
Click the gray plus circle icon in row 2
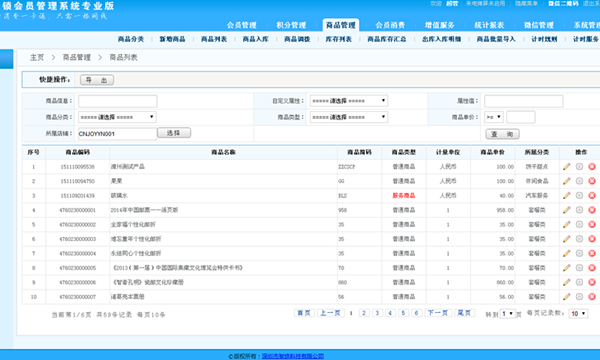pyautogui.click(x=579, y=181)
